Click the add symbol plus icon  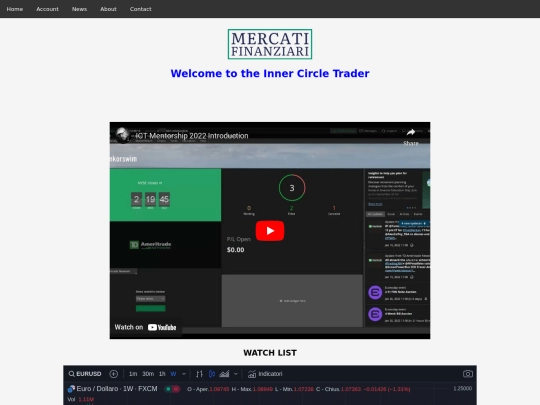[x=114, y=374]
